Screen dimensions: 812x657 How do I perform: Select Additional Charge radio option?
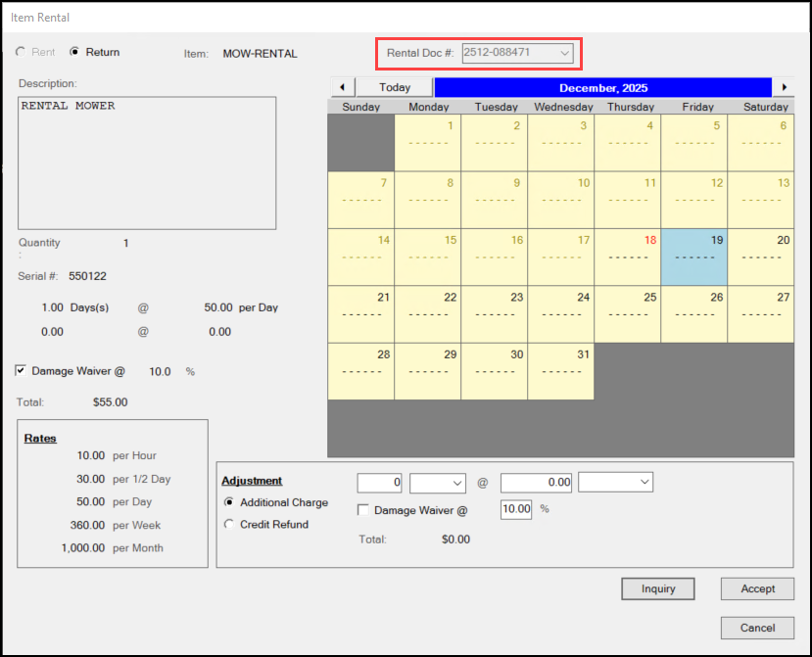230,502
